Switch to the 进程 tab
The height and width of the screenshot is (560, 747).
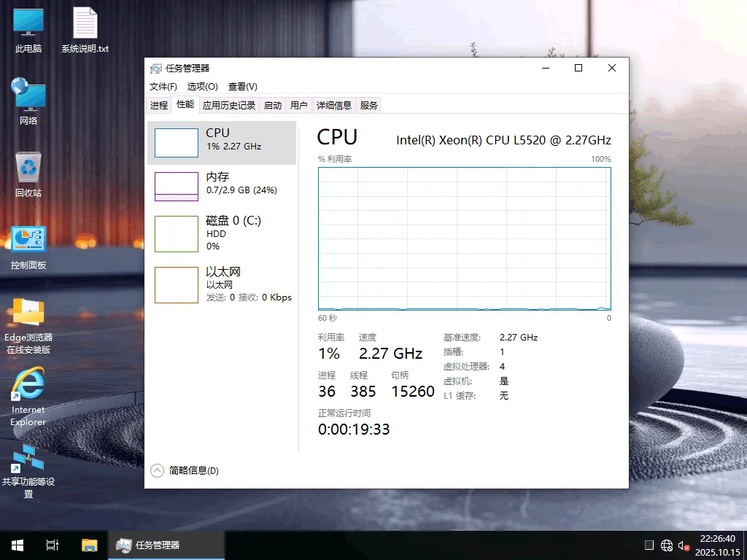(x=159, y=104)
